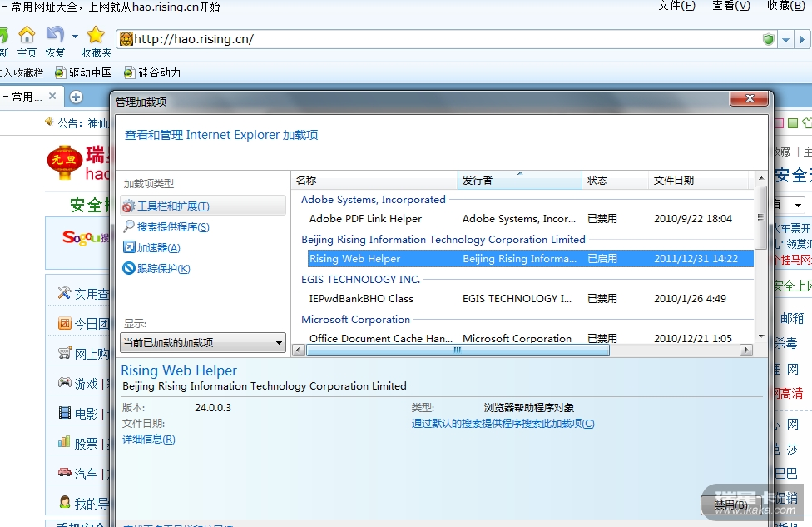
Task: Click the horizontal scrollbar left arrow
Action: [299, 351]
